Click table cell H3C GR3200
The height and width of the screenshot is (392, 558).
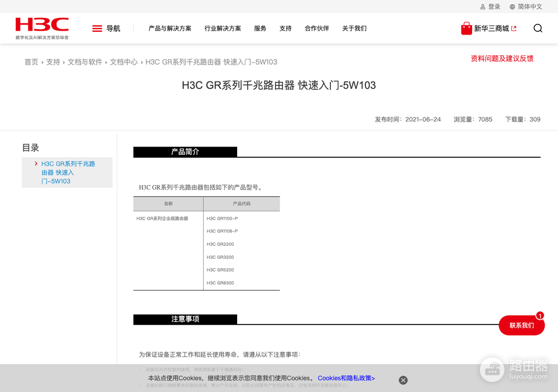click(x=220, y=257)
